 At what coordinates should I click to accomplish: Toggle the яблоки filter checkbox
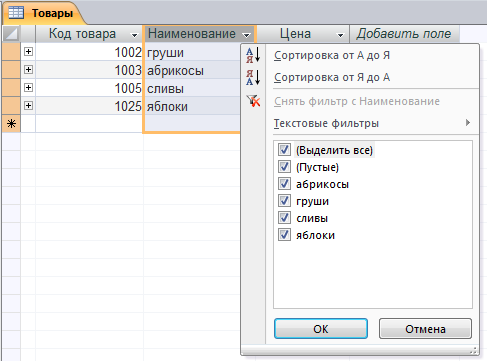click(x=284, y=235)
